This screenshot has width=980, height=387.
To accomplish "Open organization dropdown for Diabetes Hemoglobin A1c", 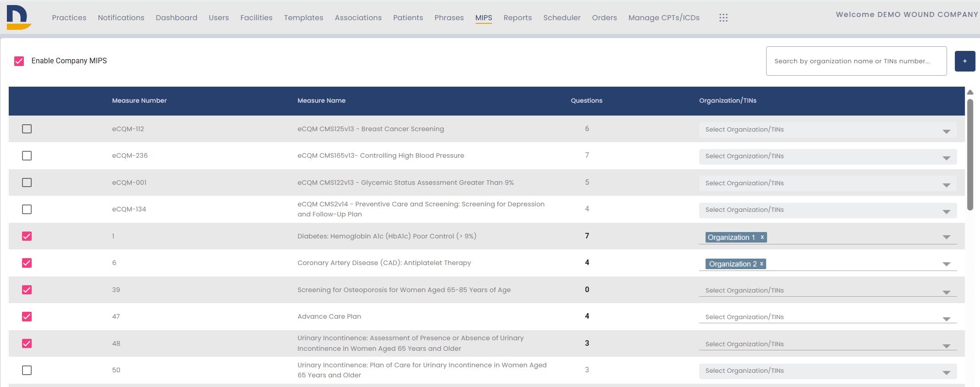I will 828,237.
